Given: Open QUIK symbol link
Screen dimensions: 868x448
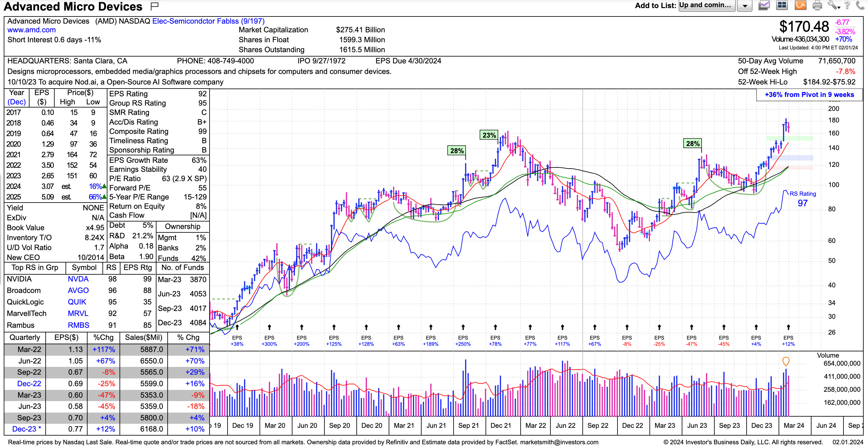Looking at the screenshot, I should coord(77,302).
